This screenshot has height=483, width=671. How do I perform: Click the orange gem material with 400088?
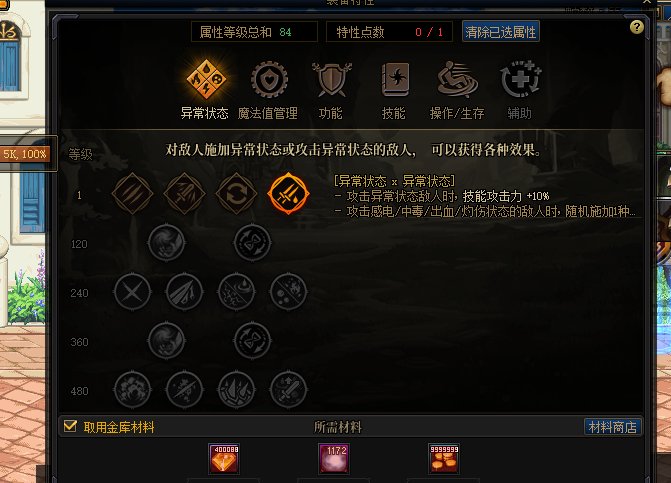224,459
